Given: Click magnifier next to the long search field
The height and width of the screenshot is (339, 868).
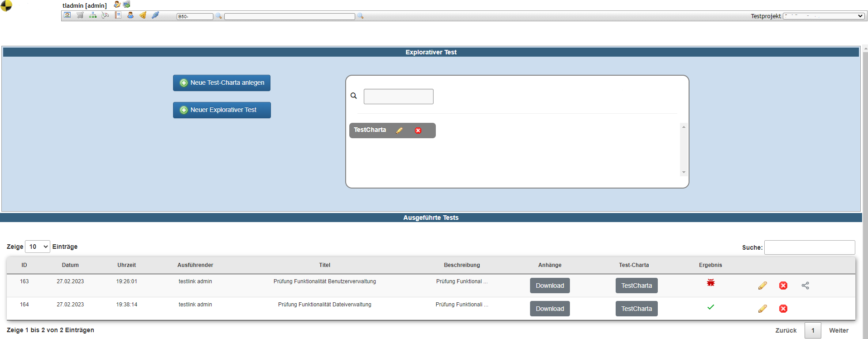Looking at the screenshot, I should pyautogui.click(x=361, y=16).
